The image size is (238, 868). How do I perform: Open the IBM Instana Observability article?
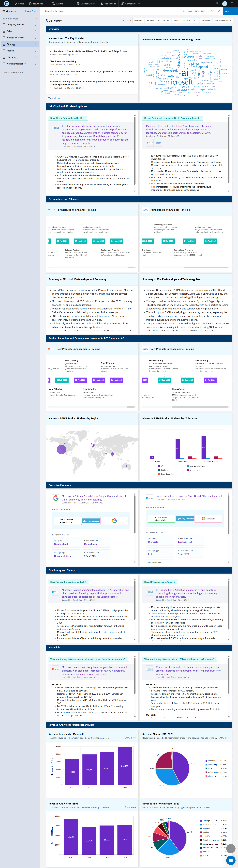(x=63, y=61)
